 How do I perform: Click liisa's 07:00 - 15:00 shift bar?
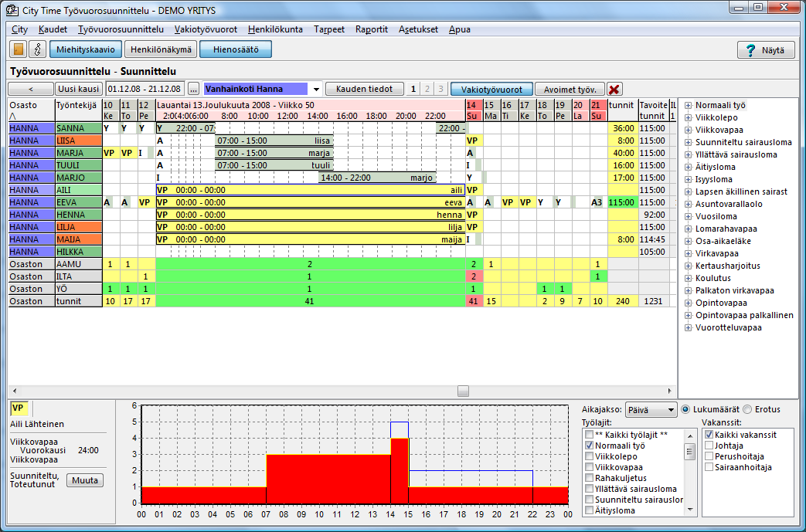pyautogui.click(x=274, y=141)
